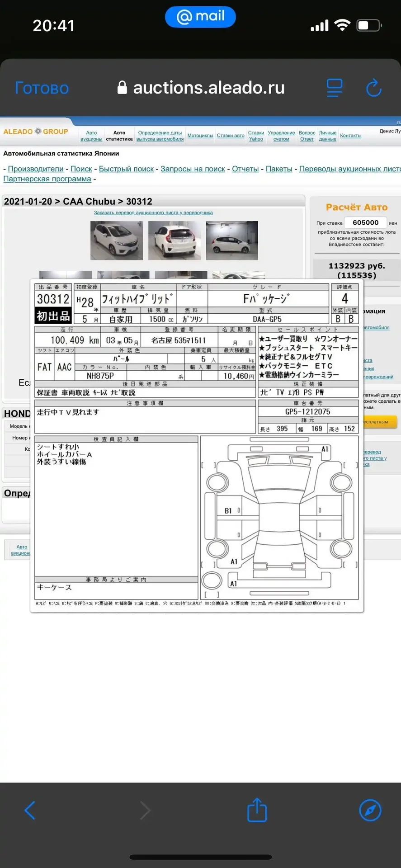Click the 100,409 km mileage value

coord(75,340)
